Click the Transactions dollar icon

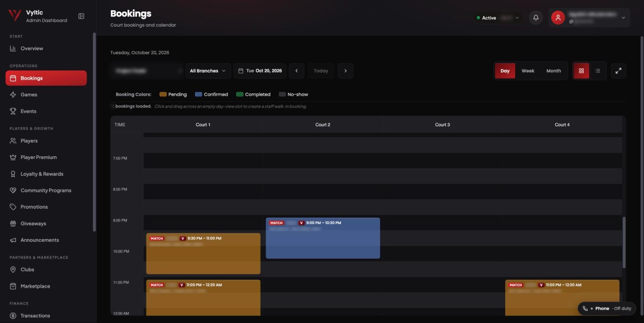pyautogui.click(x=13, y=316)
